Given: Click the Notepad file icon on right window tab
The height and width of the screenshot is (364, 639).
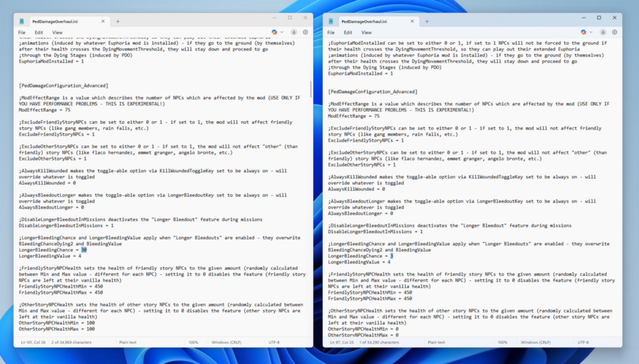Looking at the screenshot, I should tap(331, 21).
